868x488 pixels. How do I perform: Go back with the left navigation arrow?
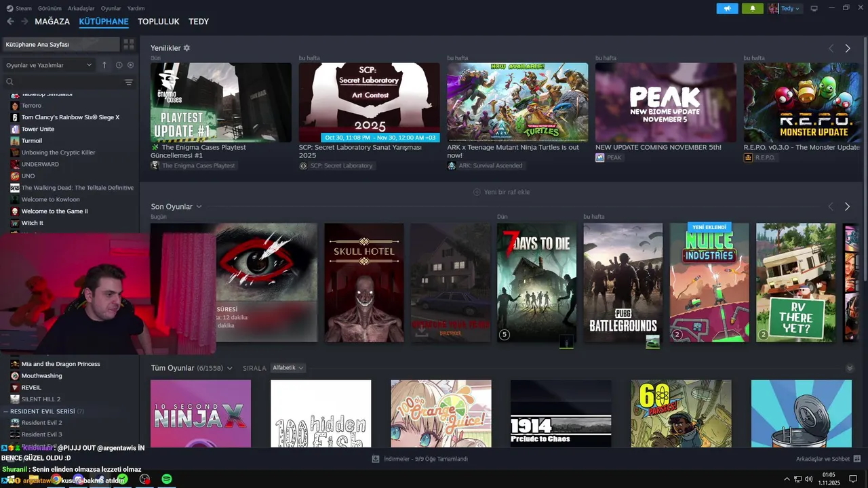point(10,22)
